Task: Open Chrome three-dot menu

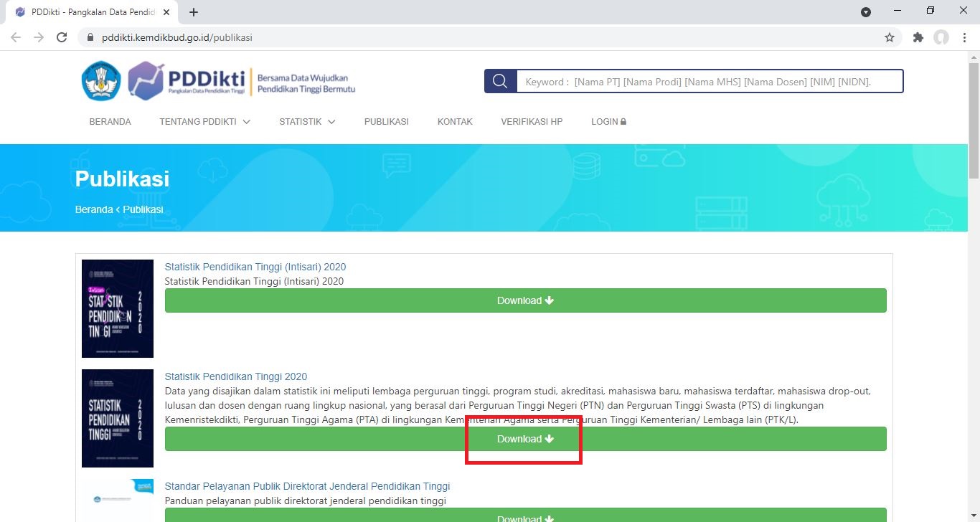Action: point(964,37)
